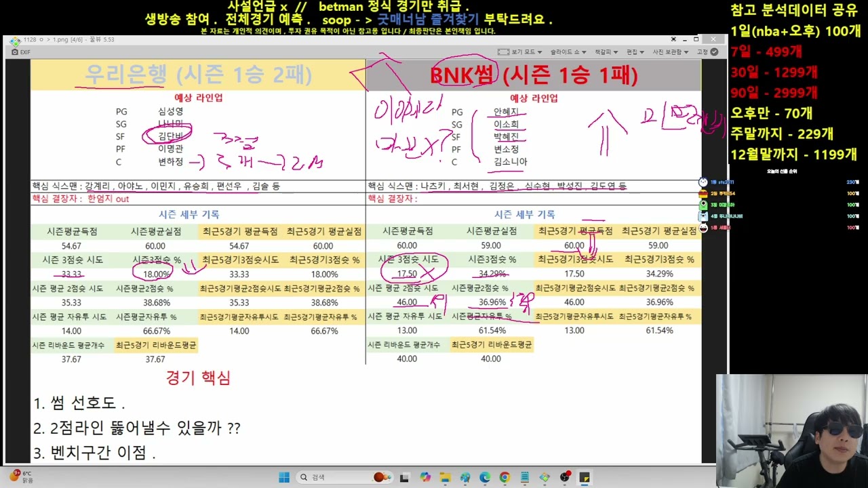Image resolution: width=868 pixels, height=488 pixels.
Task: Click the view mode rectangle icon
Action: click(x=503, y=52)
